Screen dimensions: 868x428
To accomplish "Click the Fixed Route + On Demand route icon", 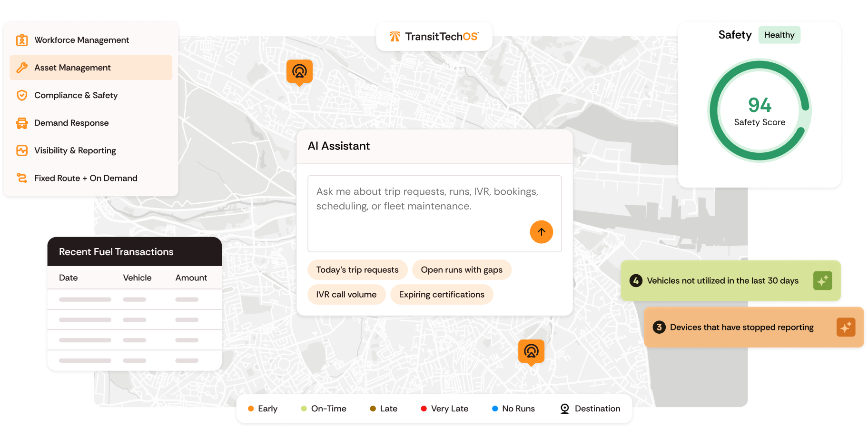I will click(x=22, y=178).
